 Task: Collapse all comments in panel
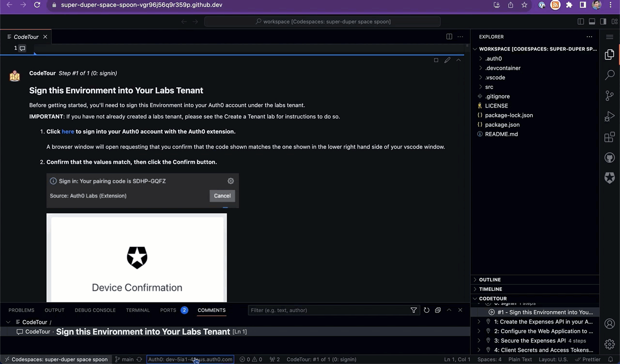click(437, 310)
